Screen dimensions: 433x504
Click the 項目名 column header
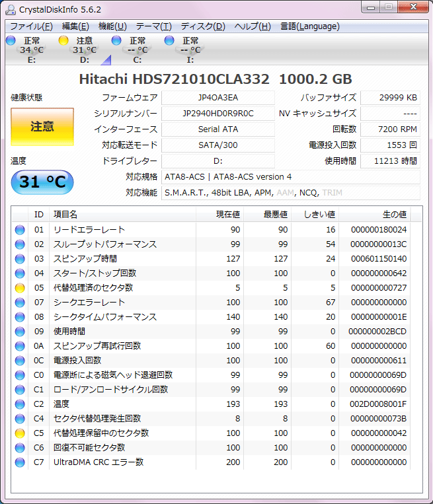pos(65,215)
